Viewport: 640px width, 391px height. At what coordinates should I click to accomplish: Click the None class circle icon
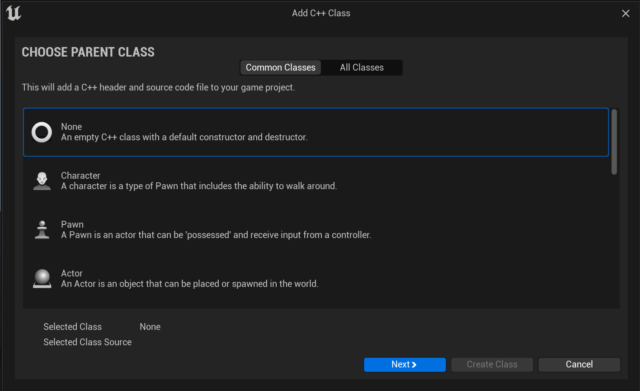click(x=42, y=132)
